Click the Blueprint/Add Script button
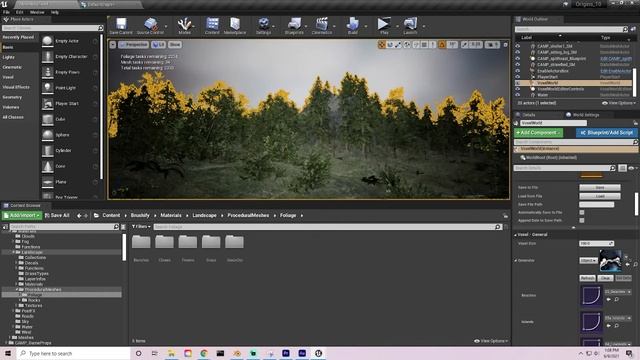This screenshot has width=640, height=360. (607, 133)
